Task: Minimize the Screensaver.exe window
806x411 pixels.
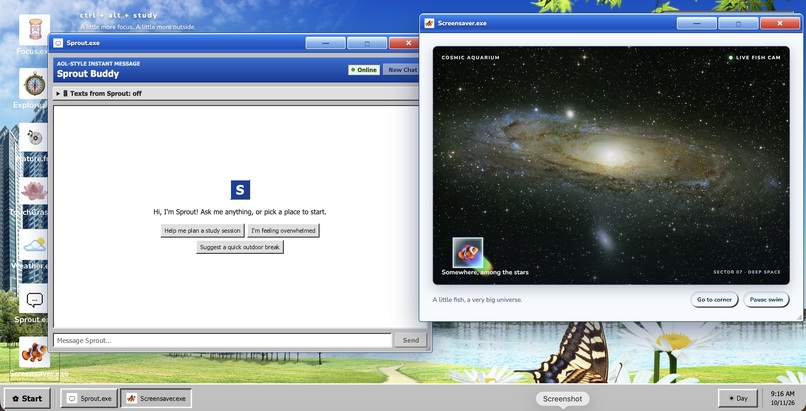Action: click(697, 23)
